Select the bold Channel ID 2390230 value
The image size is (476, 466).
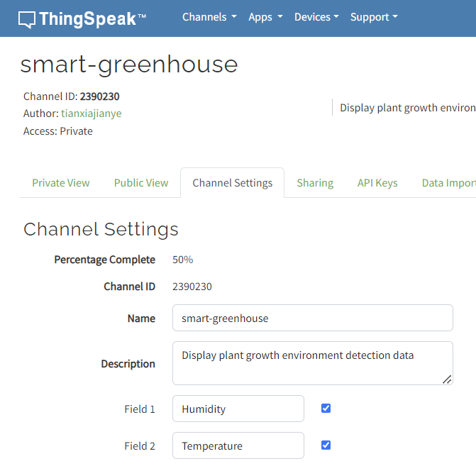point(99,96)
